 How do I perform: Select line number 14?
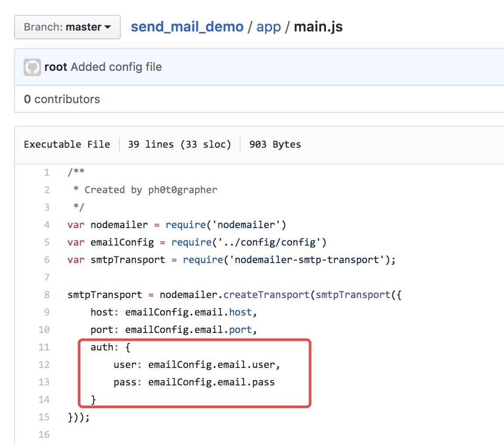click(44, 399)
